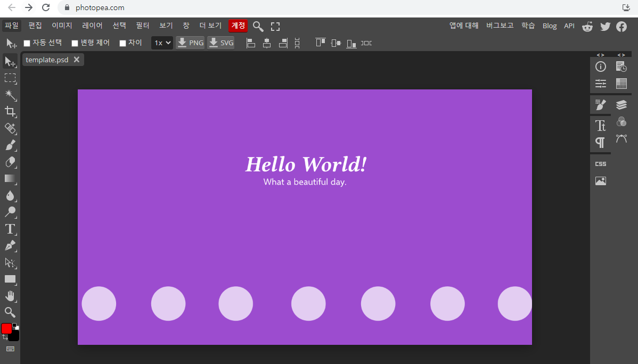Enable the 변형 제어 checkbox

[75, 43]
